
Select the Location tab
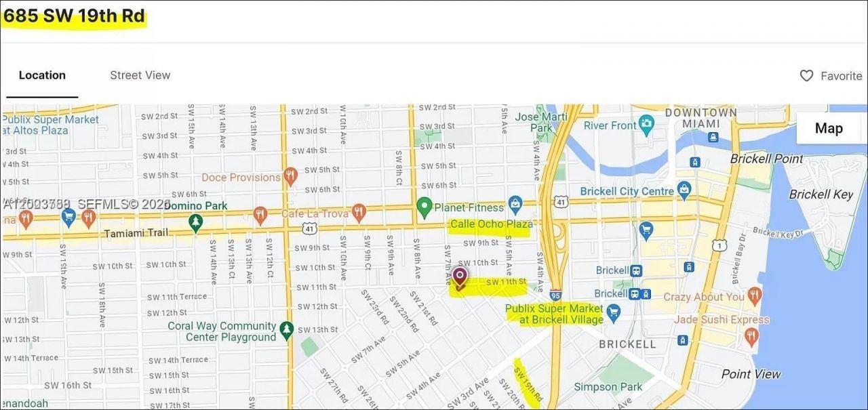click(x=42, y=75)
